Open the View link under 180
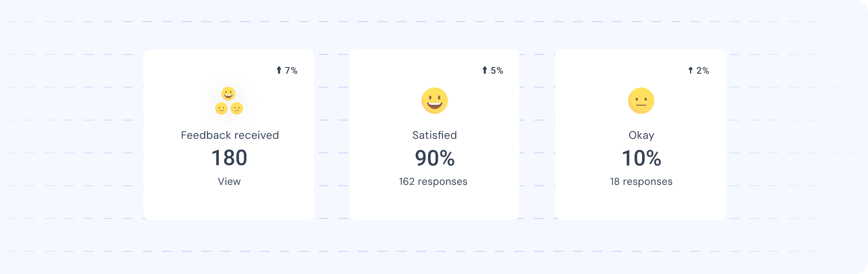 pos(229,182)
